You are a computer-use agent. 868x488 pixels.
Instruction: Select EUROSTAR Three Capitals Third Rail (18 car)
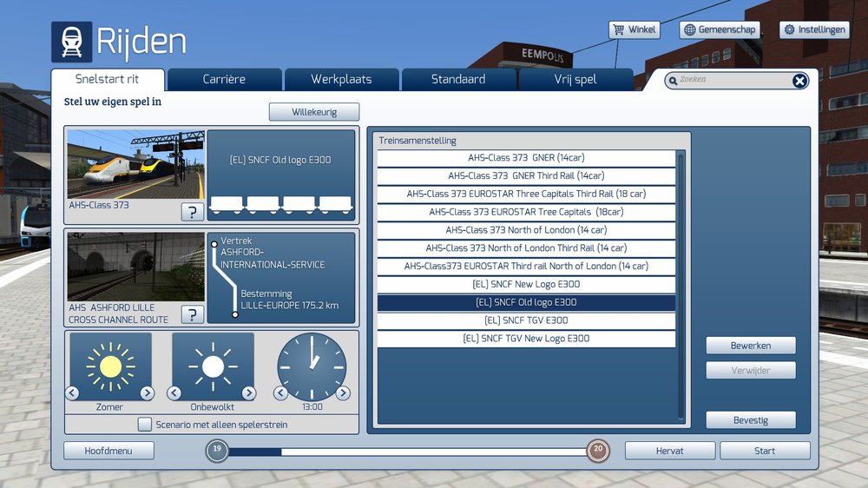pyautogui.click(x=526, y=194)
